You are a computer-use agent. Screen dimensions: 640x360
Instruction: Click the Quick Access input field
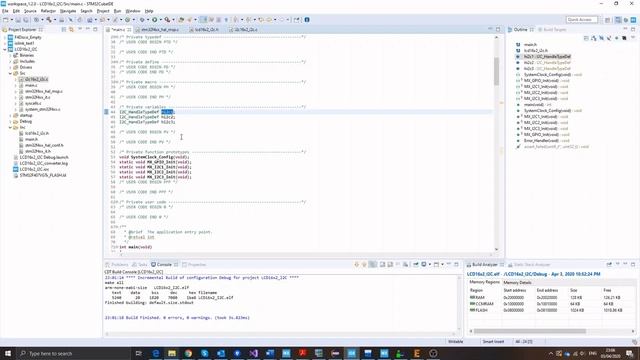tap(582, 20)
